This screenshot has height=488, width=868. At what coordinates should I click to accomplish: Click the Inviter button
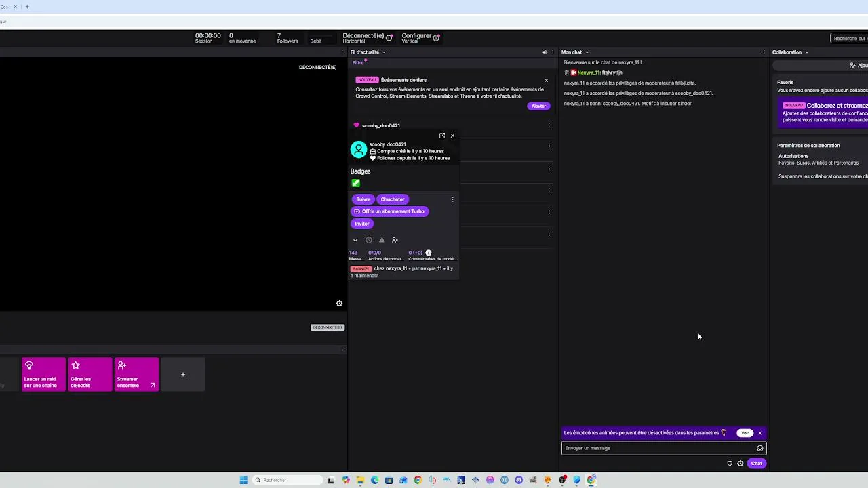362,224
